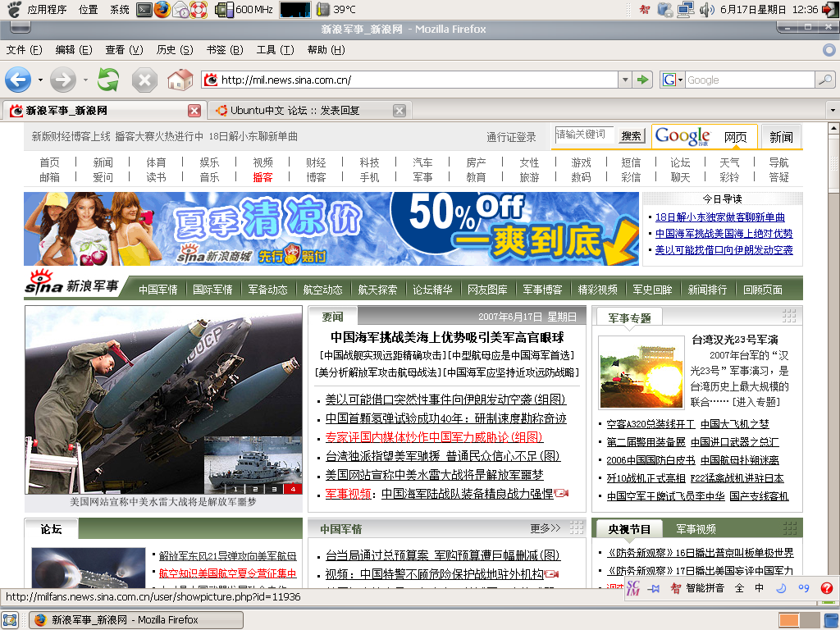Open the Back button history dropdown arrow
840x630 pixels.
click(x=40, y=80)
